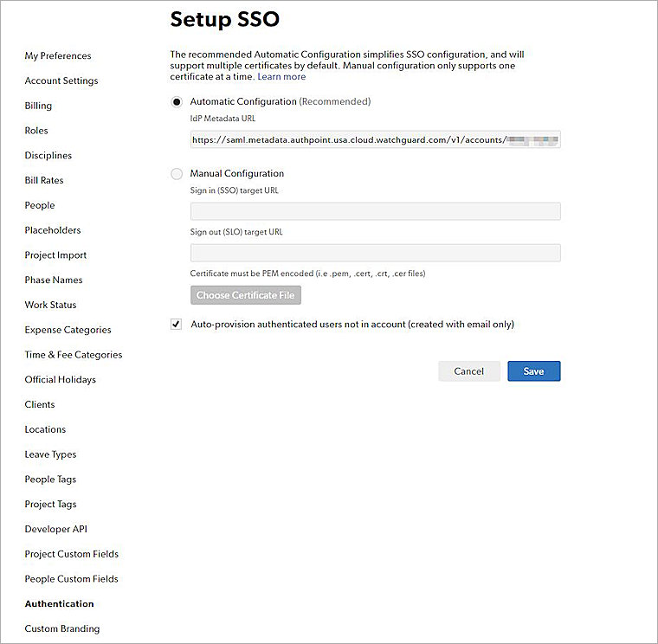Screen dimensions: 658x644
Task: Open the Authentication settings page
Action: click(x=59, y=603)
